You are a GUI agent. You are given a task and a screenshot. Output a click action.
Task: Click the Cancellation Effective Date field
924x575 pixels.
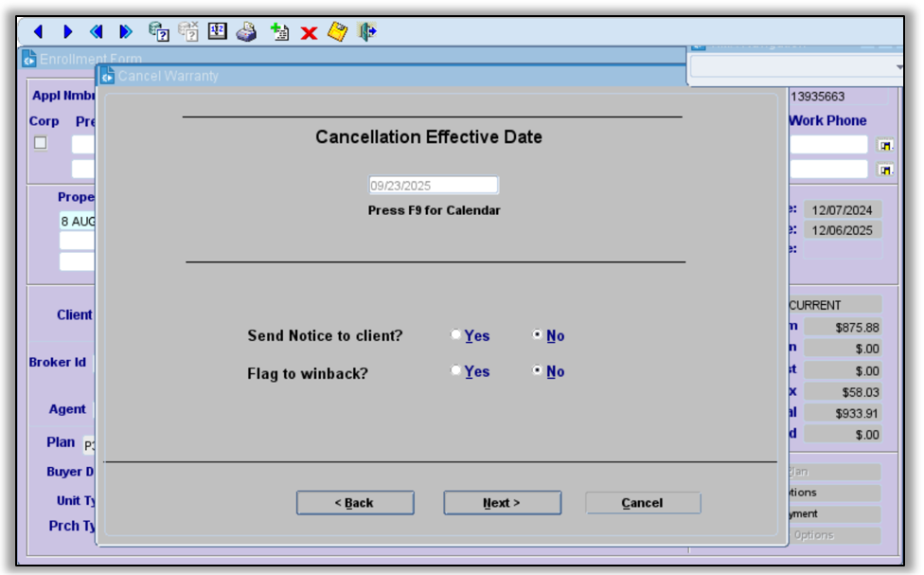[x=433, y=186]
